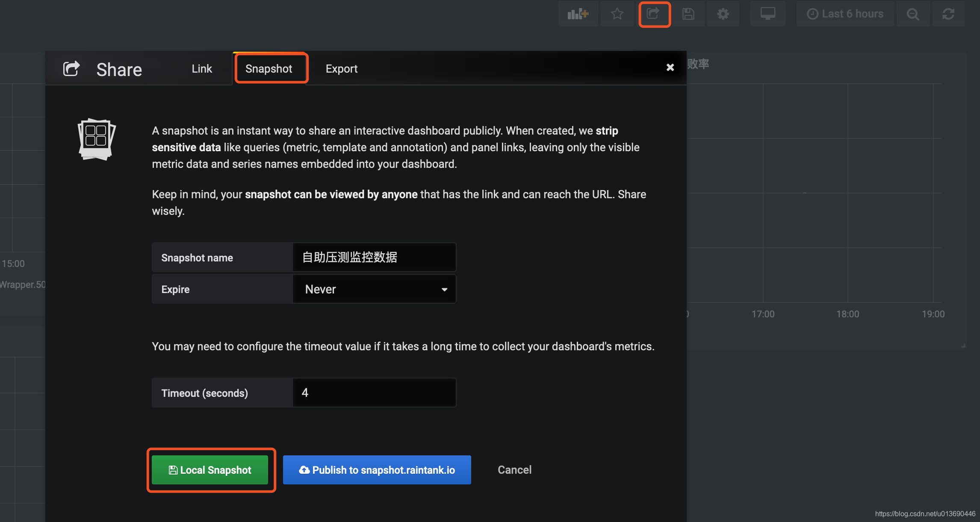Close the Share modal with X
This screenshot has width=980, height=522.
(670, 67)
